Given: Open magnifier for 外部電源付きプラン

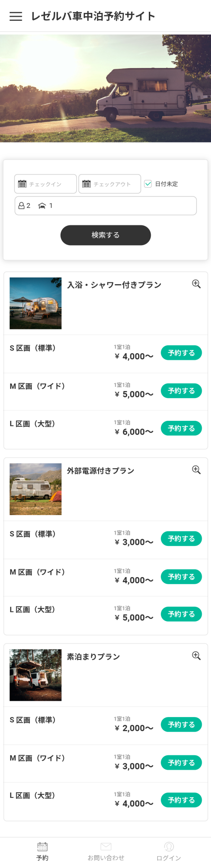Looking at the screenshot, I should click(x=196, y=470).
